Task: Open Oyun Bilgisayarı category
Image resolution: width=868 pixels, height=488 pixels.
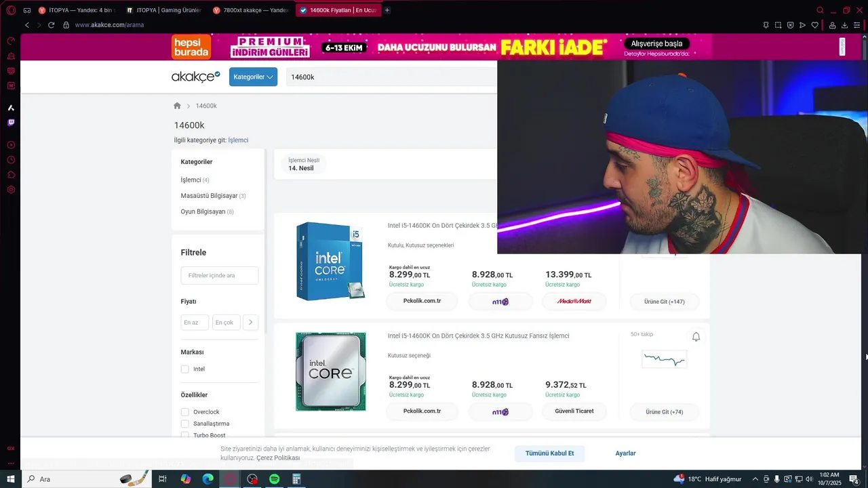Action: click(207, 211)
